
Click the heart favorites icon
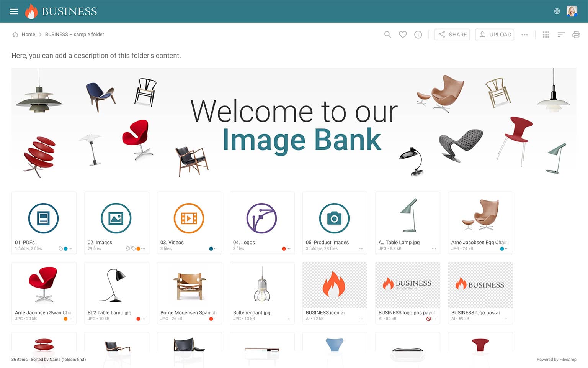403,34
